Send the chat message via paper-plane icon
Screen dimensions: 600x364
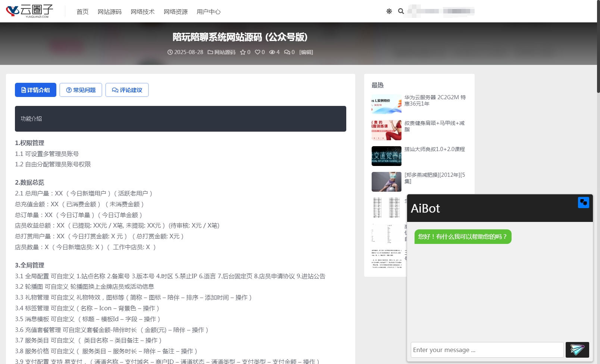coord(577,350)
